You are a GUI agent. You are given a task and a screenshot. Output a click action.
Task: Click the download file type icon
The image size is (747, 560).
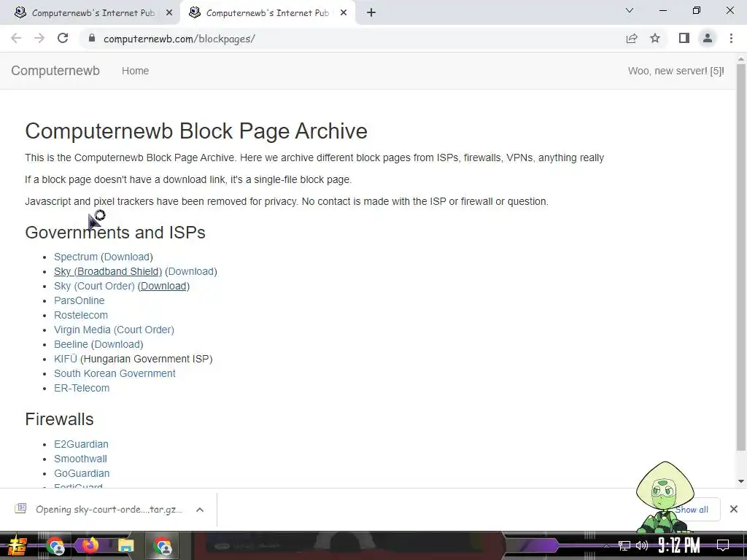click(x=20, y=508)
